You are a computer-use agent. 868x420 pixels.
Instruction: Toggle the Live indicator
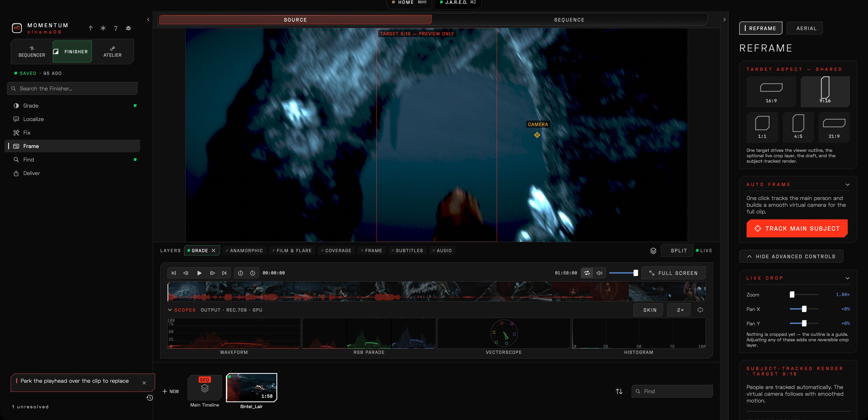point(704,251)
